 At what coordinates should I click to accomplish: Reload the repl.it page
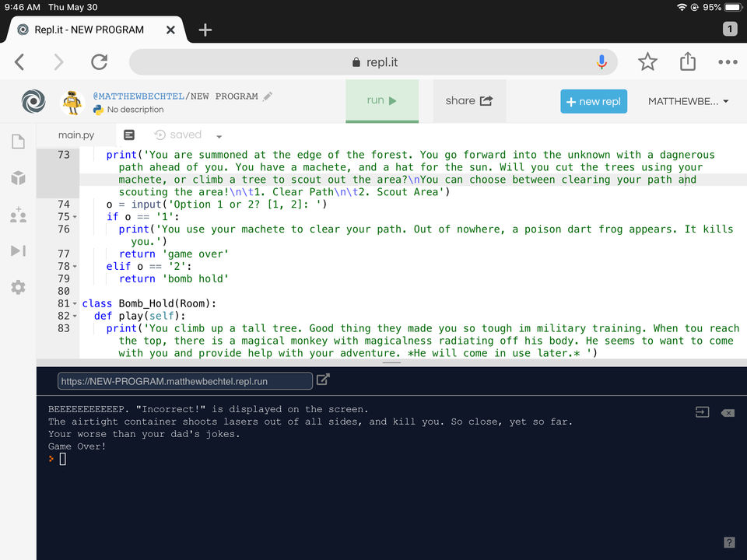pyautogui.click(x=99, y=62)
